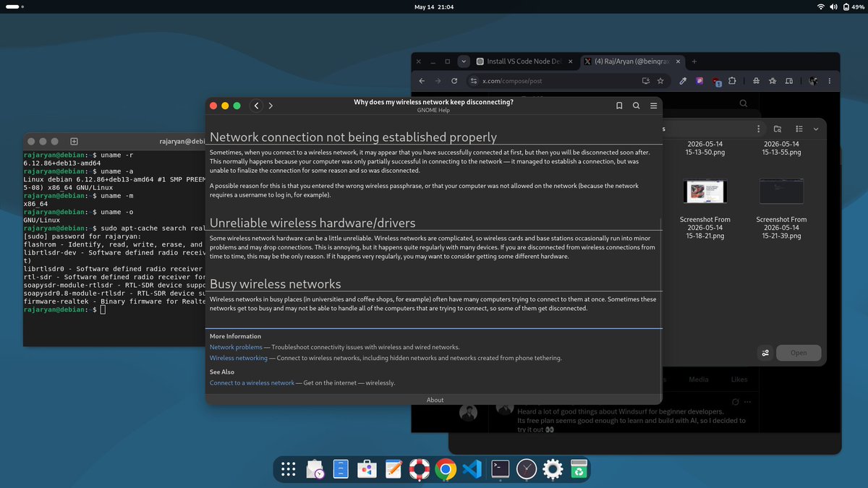Switch to Media tab on X profile
Image resolution: width=868 pixels, height=488 pixels.
pyautogui.click(x=699, y=380)
